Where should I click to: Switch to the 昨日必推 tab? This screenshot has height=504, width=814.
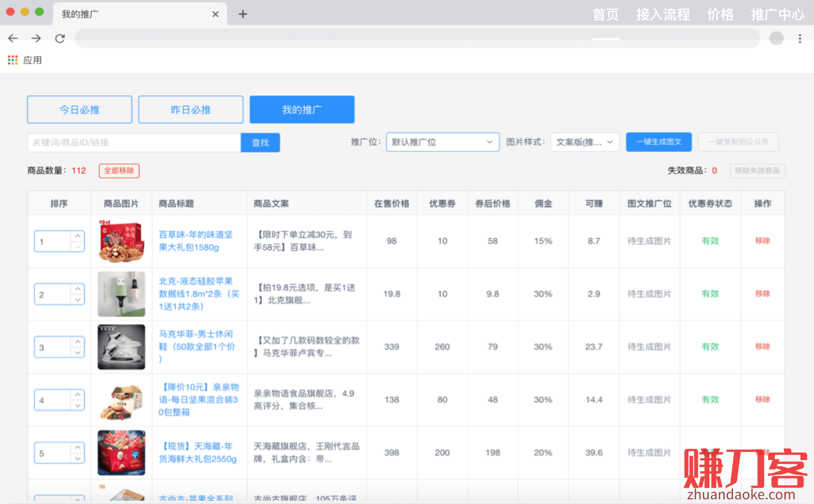[x=191, y=109]
